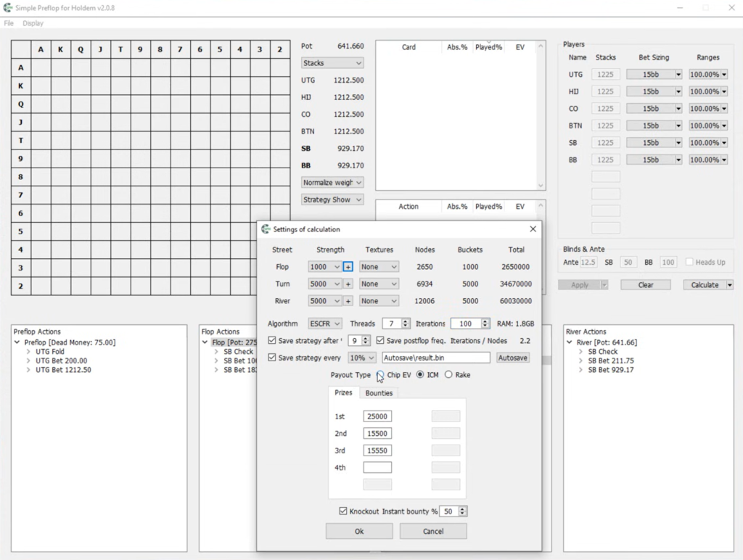The width and height of the screenshot is (743, 560).
Task: Expand the UTG Fold tree item
Action: pyautogui.click(x=28, y=352)
